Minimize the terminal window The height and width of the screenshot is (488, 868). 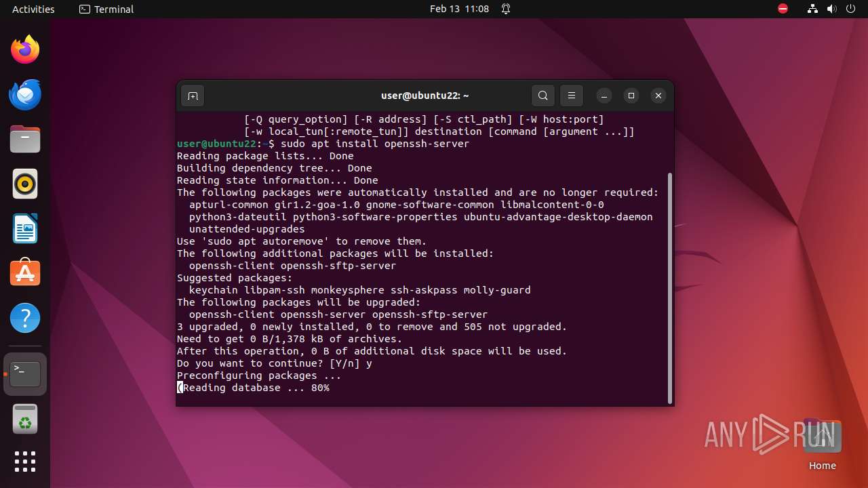(604, 96)
